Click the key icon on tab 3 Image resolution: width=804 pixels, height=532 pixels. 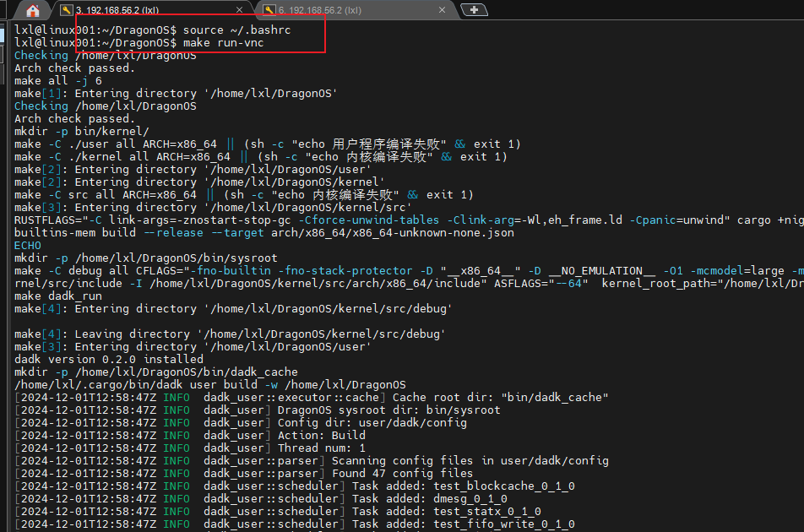[67, 10]
